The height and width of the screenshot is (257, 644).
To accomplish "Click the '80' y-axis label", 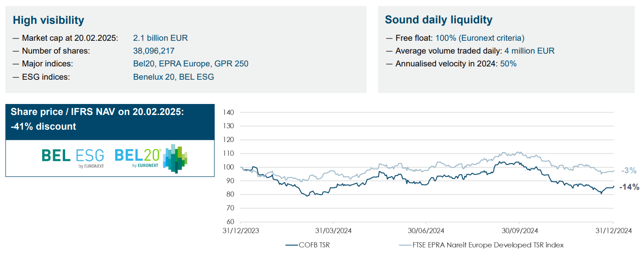I will coord(230,195).
